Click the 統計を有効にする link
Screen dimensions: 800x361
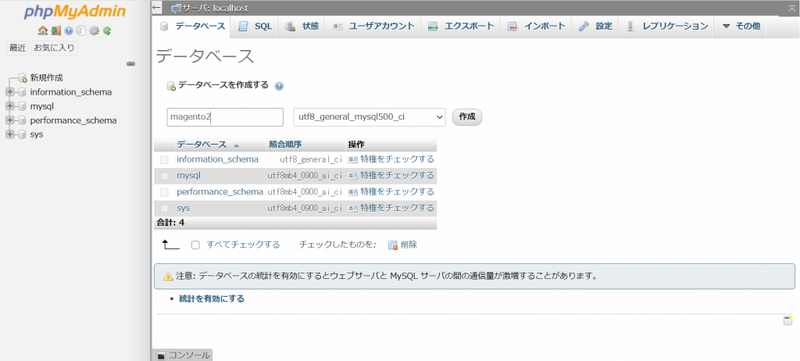point(212,299)
